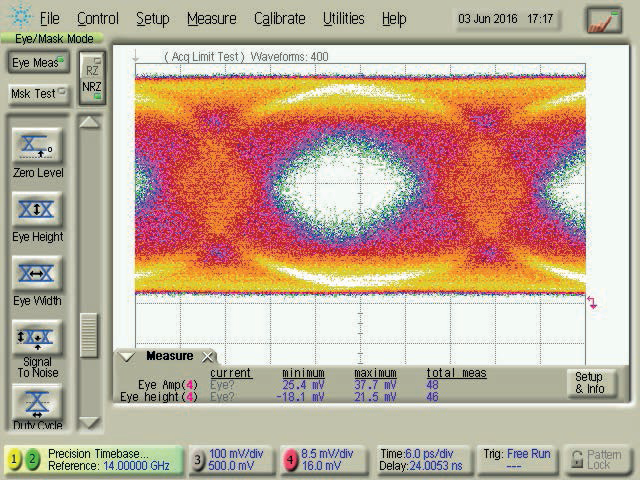The image size is (640, 480).
Task: Toggle the Msk Test mode button
Action: 37,93
